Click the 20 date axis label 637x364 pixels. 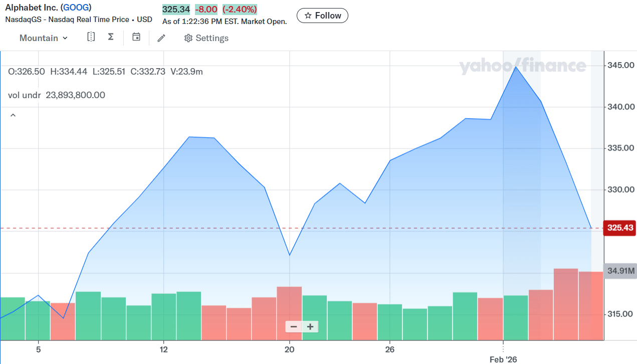[289, 348]
